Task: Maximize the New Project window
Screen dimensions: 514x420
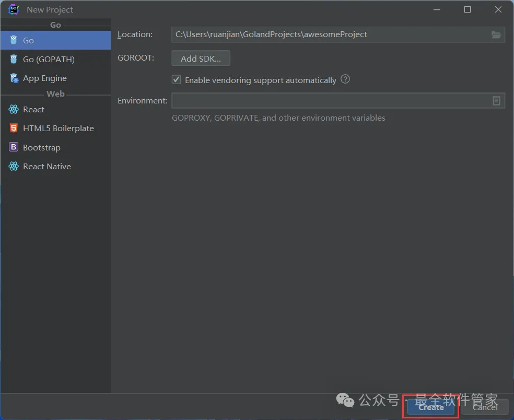Action: (468, 9)
